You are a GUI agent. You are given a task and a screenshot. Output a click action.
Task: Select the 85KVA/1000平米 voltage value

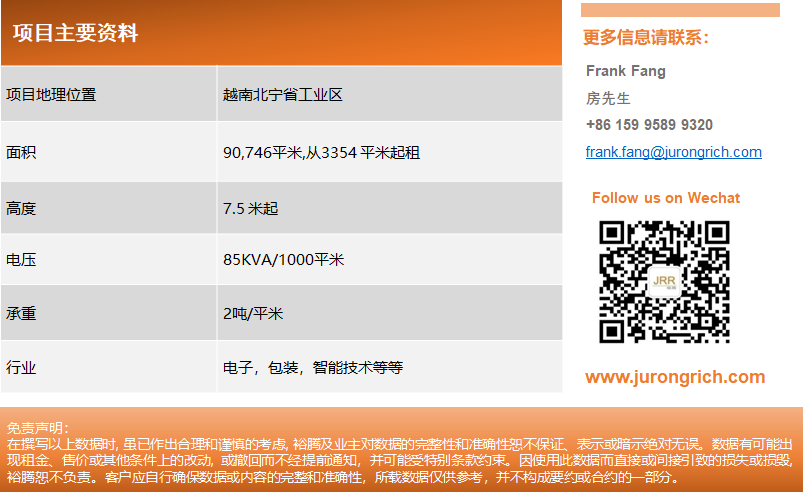pos(284,260)
